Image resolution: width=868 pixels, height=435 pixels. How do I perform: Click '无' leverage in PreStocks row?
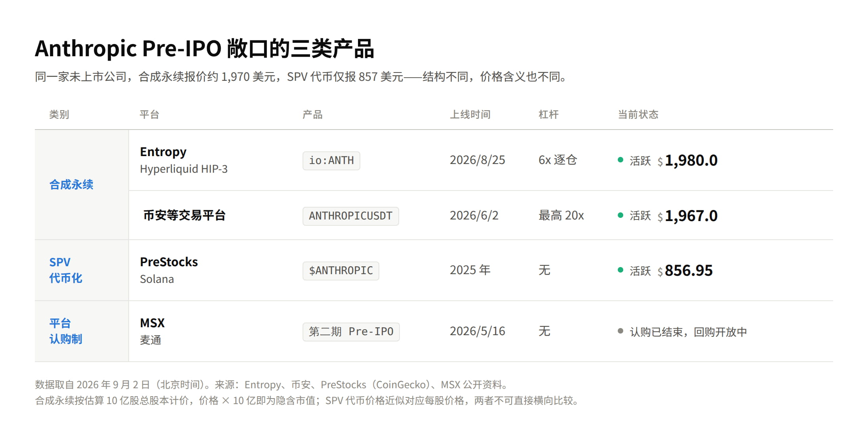pyautogui.click(x=544, y=270)
